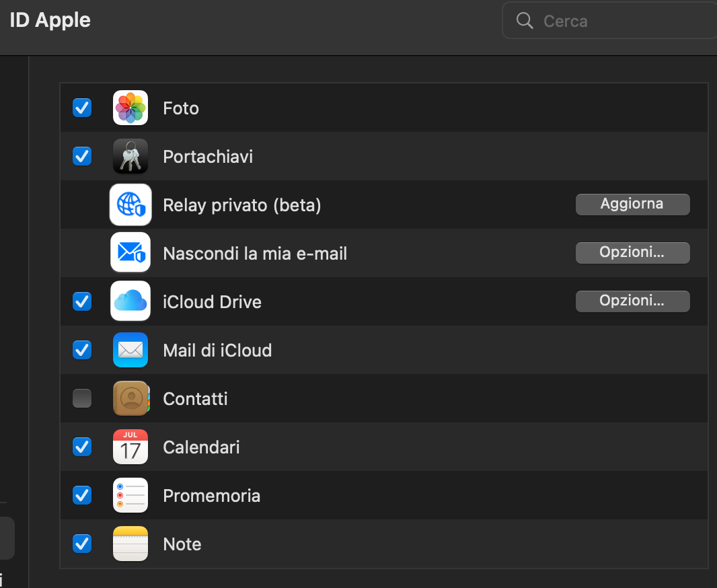Click the Calendari calendar icon
717x588 pixels.
point(130,447)
